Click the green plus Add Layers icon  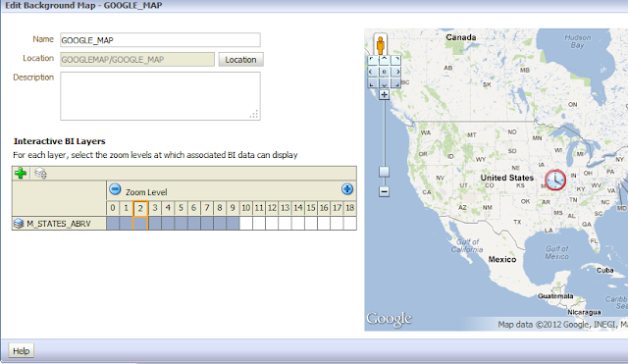click(x=21, y=174)
